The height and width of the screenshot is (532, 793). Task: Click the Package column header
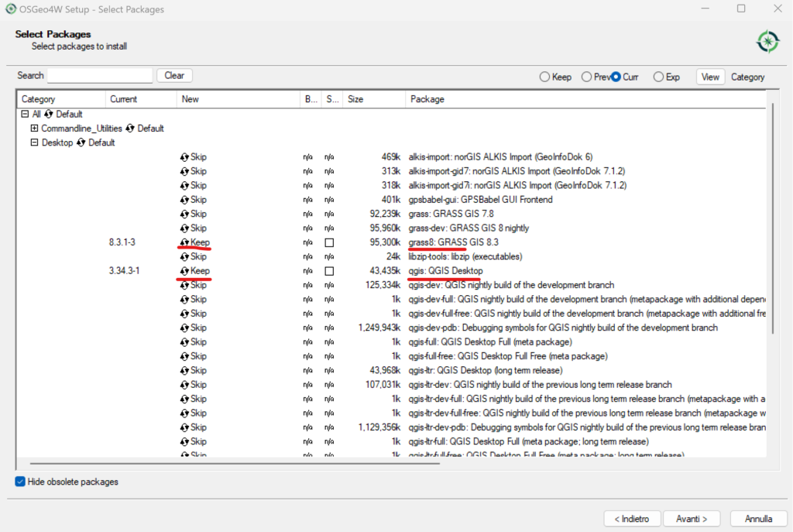click(x=585, y=99)
